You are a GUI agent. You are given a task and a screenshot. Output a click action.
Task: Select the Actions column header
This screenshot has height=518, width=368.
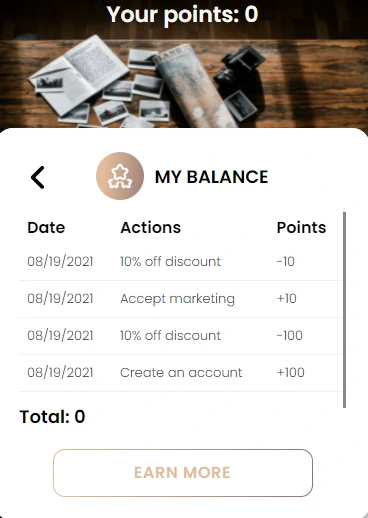(151, 228)
